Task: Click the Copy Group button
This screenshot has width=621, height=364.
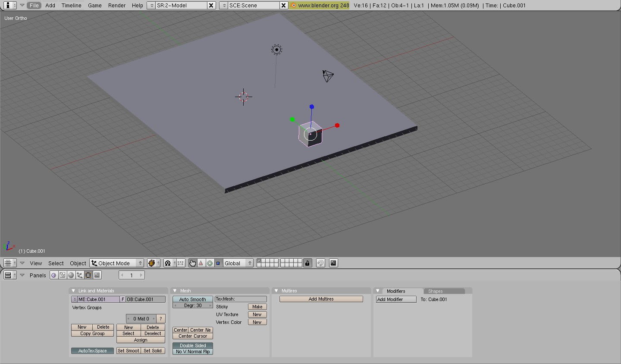Action: coord(92,333)
